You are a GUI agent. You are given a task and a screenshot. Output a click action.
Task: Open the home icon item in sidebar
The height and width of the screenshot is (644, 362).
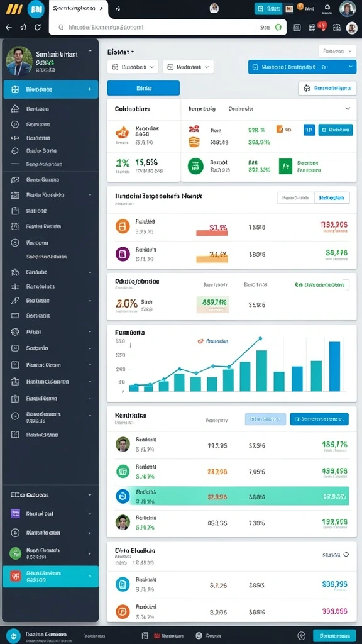pyautogui.click(x=15, y=109)
